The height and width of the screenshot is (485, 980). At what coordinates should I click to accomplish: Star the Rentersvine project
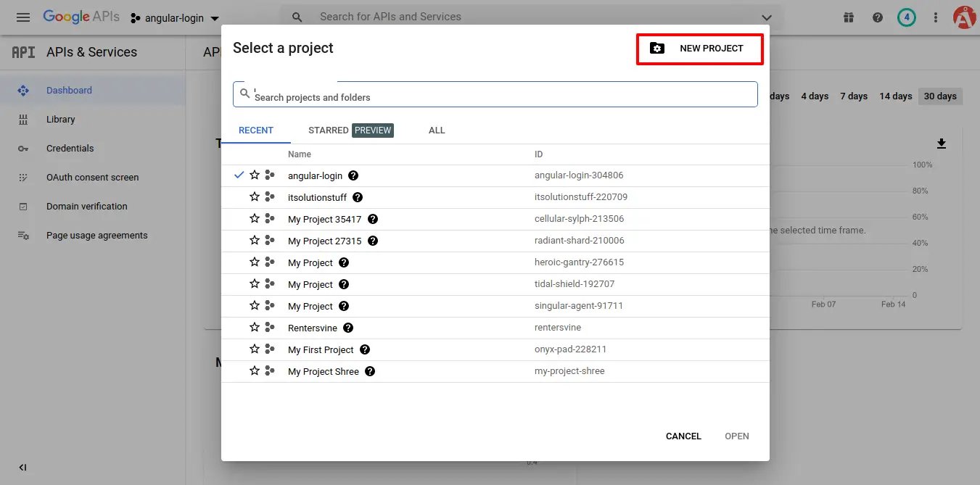(255, 328)
